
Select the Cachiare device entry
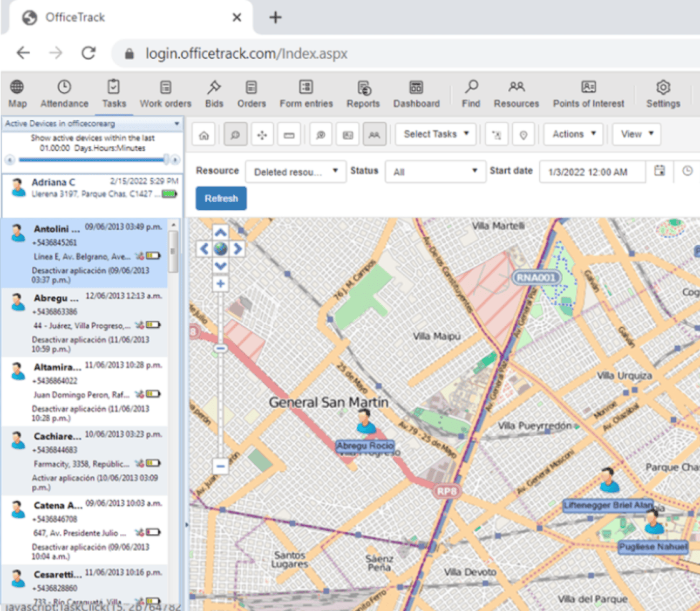[x=85, y=461]
